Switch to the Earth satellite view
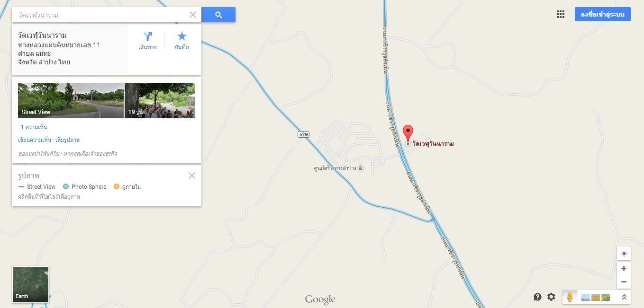This screenshot has width=644, height=308. click(x=31, y=284)
